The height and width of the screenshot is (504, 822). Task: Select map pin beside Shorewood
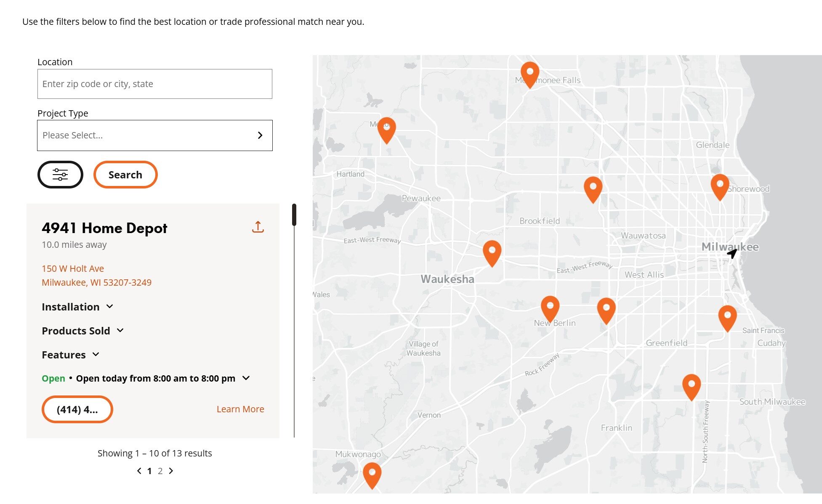pos(720,187)
